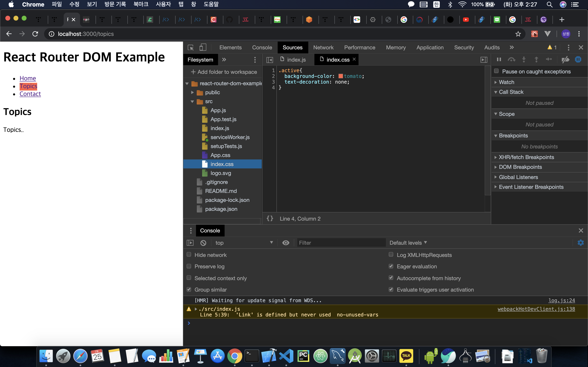This screenshot has width=588, height=367.
Task: Click the tomato color swatch
Action: pos(341,76)
